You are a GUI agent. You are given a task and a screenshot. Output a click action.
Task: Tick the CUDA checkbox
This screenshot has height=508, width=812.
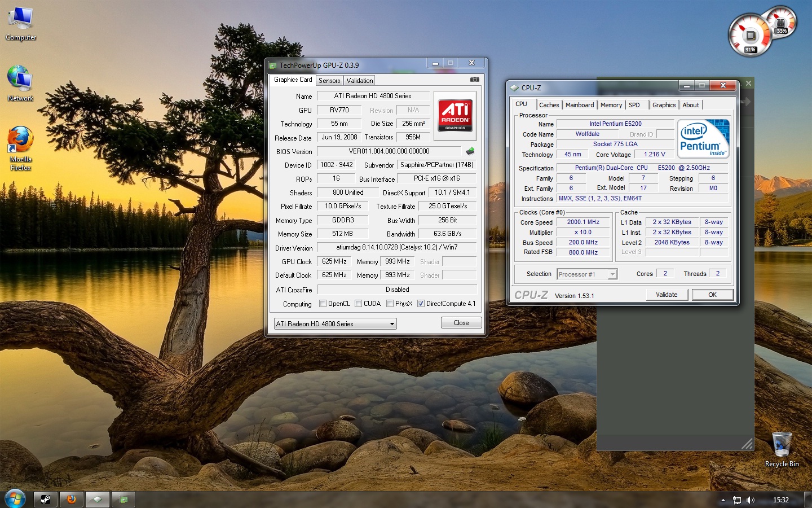coord(359,304)
